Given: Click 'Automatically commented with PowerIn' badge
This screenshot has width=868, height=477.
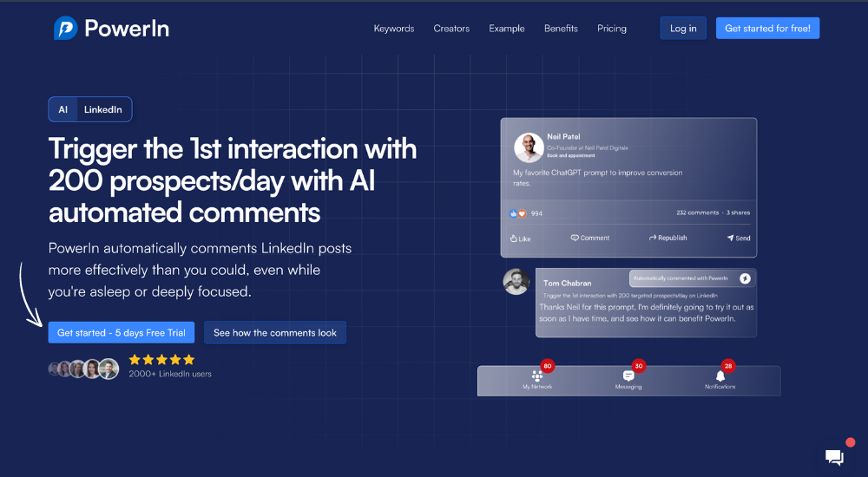Looking at the screenshot, I should [693, 278].
